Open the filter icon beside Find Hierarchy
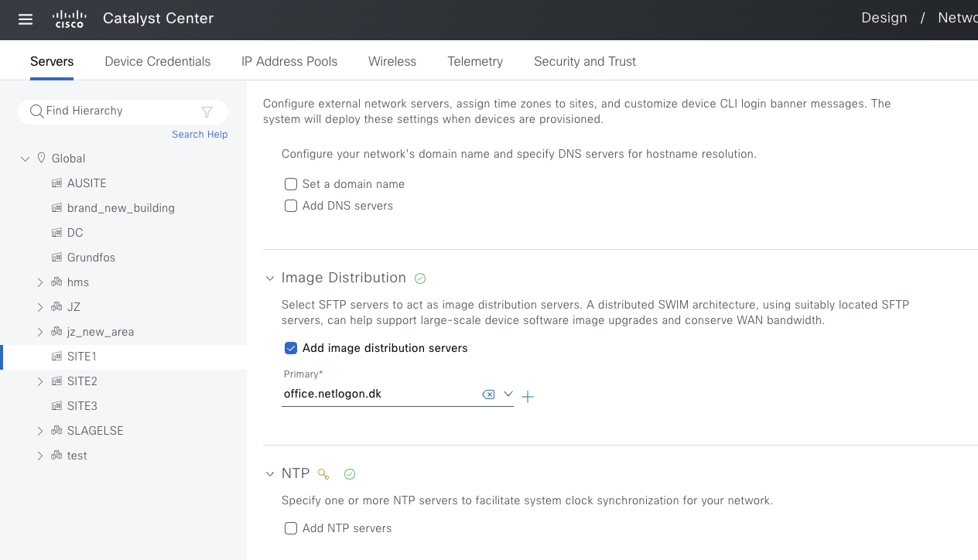This screenshot has height=560, width=978. [x=207, y=111]
